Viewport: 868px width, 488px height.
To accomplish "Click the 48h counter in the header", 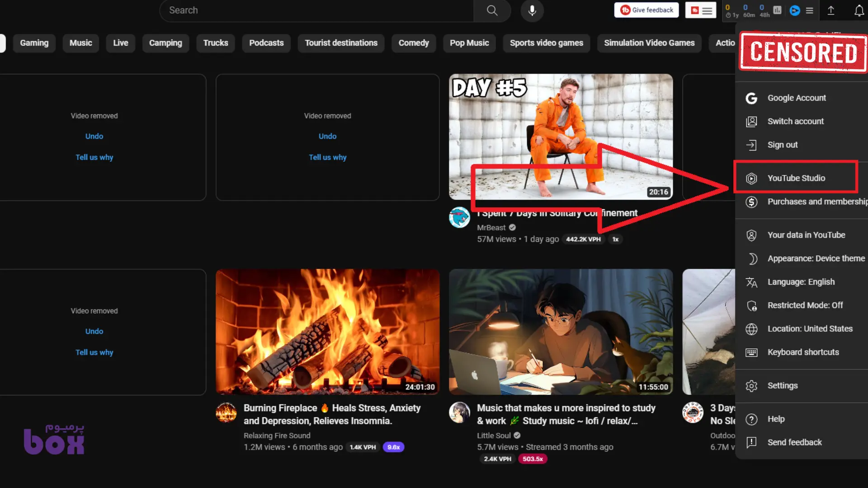I will pyautogui.click(x=764, y=10).
